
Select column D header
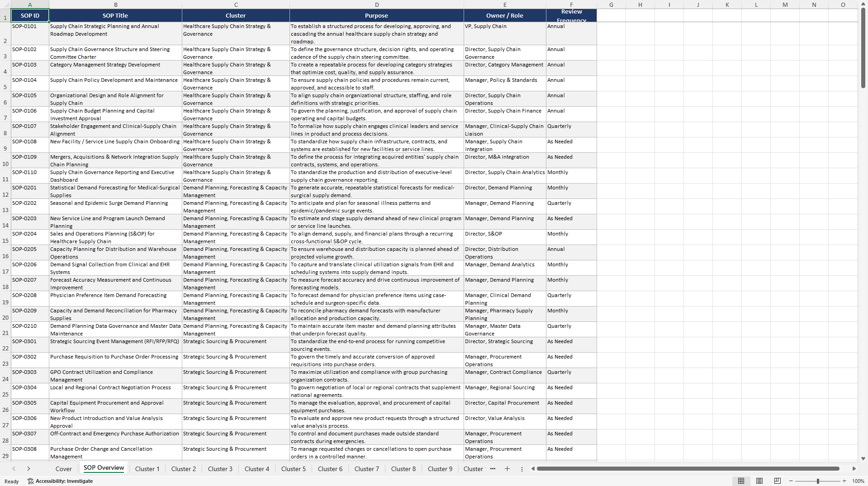coord(377,5)
